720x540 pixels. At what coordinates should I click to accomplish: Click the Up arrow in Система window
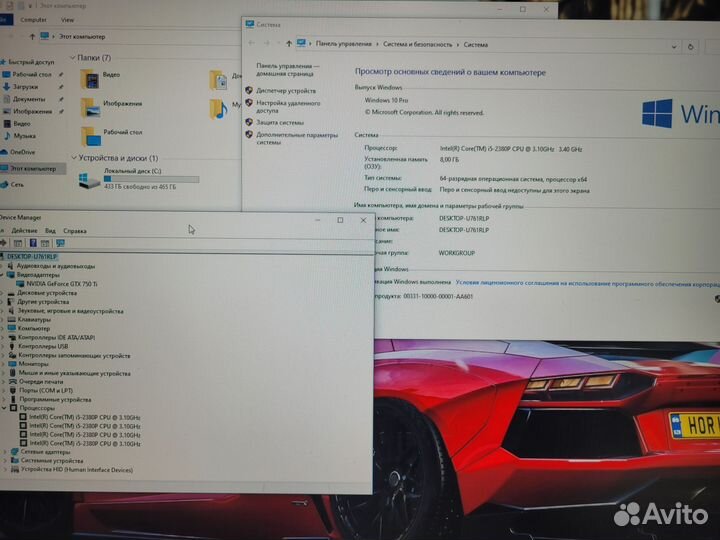pos(289,44)
